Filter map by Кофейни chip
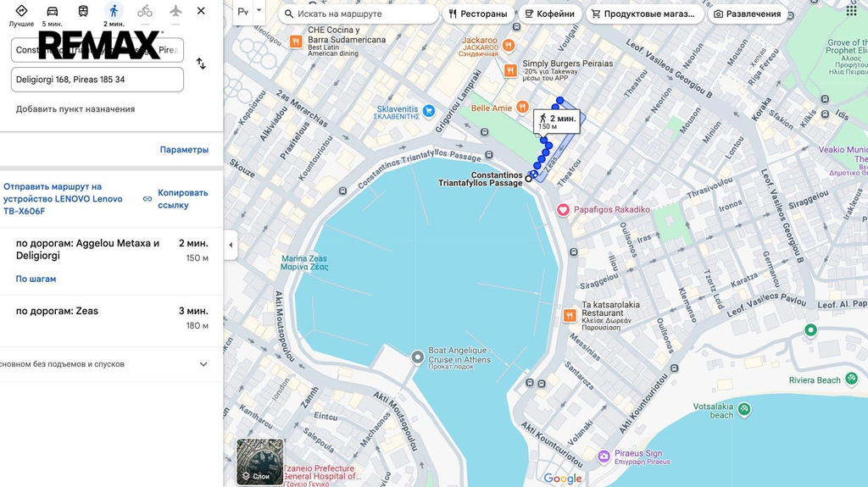The width and height of the screenshot is (868, 487). (548, 14)
